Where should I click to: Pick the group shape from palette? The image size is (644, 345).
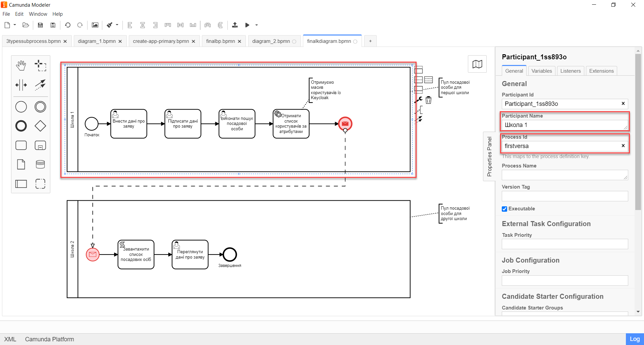40,184
